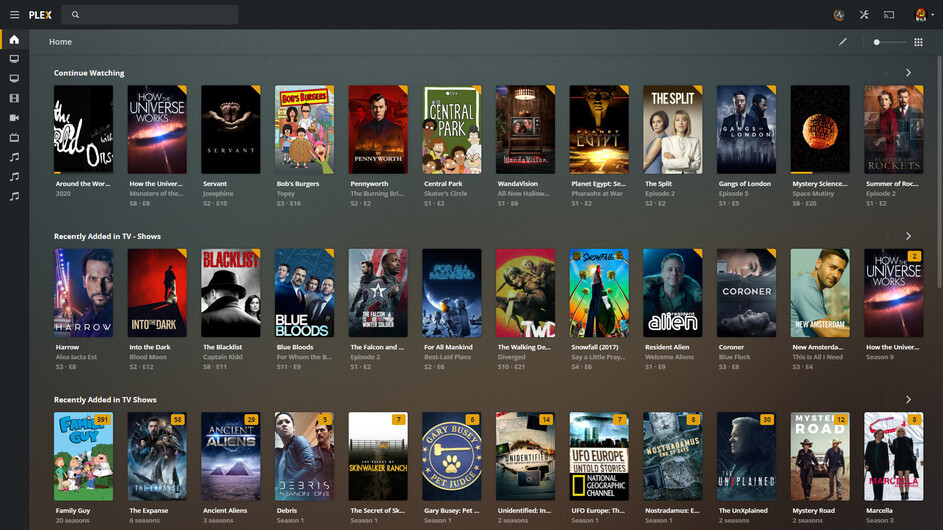Open Secret of Skinwalker Ranch poster
This screenshot has width=943, height=530.
point(378,457)
